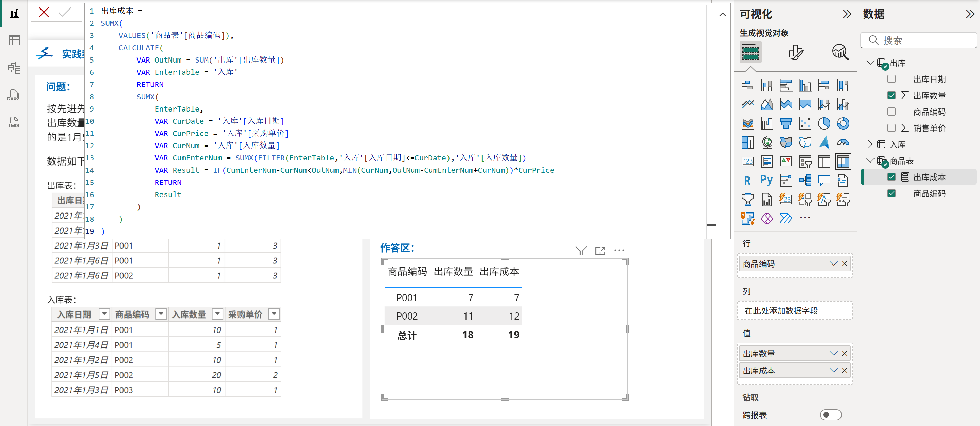Insert the R script visual
Screen dimensions: 980x426
(748, 181)
